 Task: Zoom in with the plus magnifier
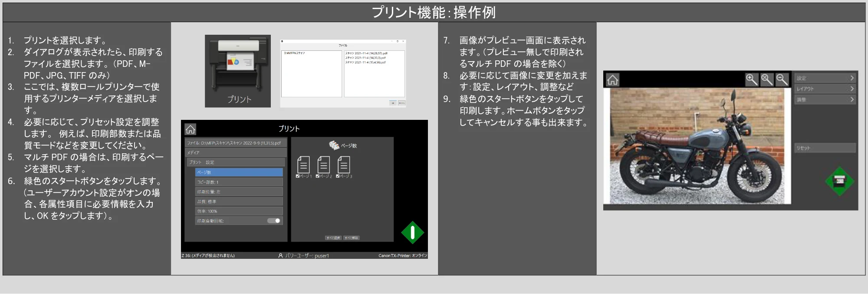tap(752, 79)
